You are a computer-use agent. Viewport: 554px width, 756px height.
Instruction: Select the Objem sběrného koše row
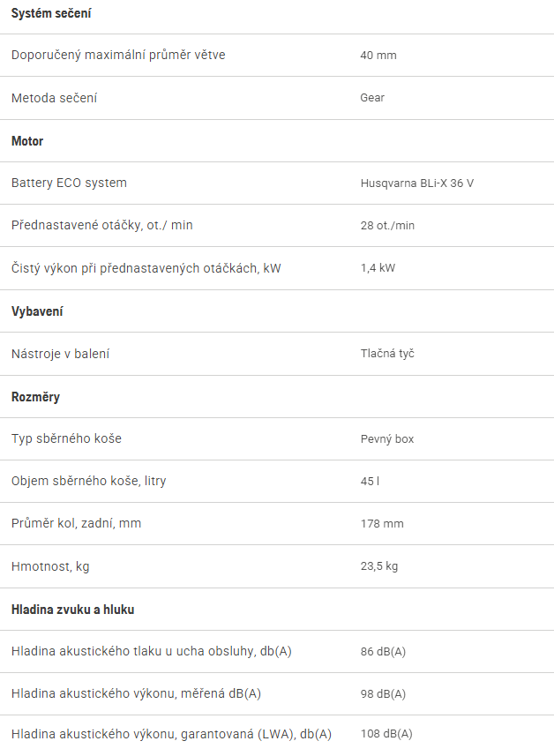point(277,481)
